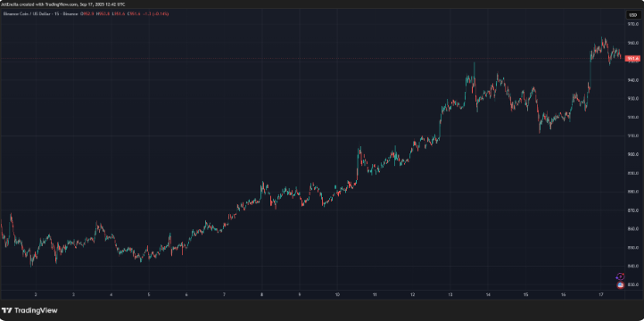The image size is (644, 321).
Task: Click the 910.0 price axis label
Action: pyautogui.click(x=632, y=136)
